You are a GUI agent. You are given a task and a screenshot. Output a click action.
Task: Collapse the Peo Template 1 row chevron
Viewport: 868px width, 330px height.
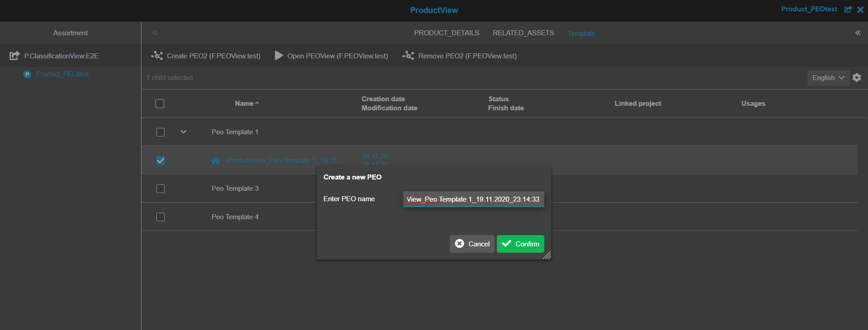tap(183, 132)
